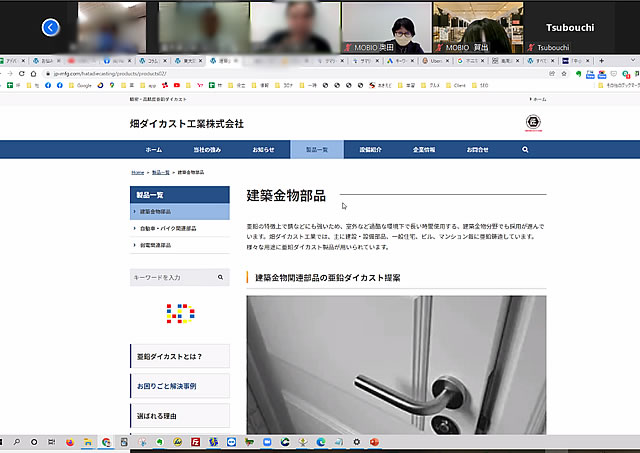Screen dimensions: 640x453
Task: Open Microsoft Edge from the taskbar
Action: click(321, 442)
